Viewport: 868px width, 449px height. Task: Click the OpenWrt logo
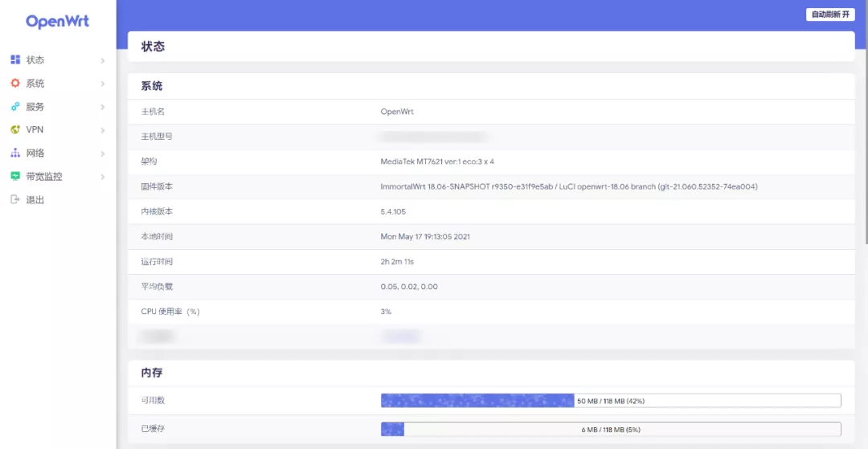click(x=57, y=22)
